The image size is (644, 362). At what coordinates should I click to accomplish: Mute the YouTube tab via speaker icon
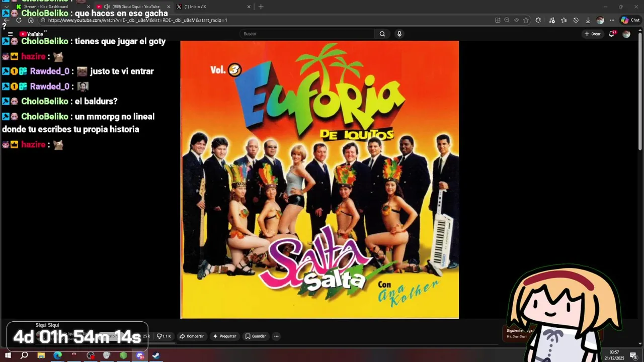pos(107,7)
